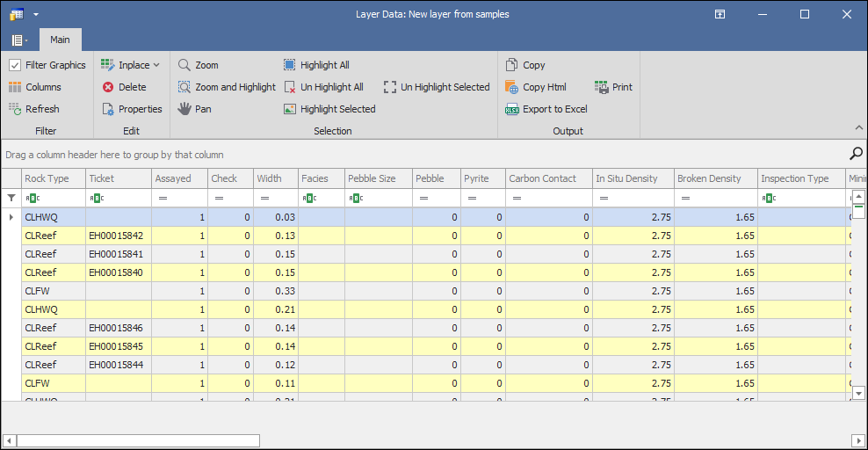Click the Zoom magnifier tool
This screenshot has height=450, width=868.
tap(199, 65)
